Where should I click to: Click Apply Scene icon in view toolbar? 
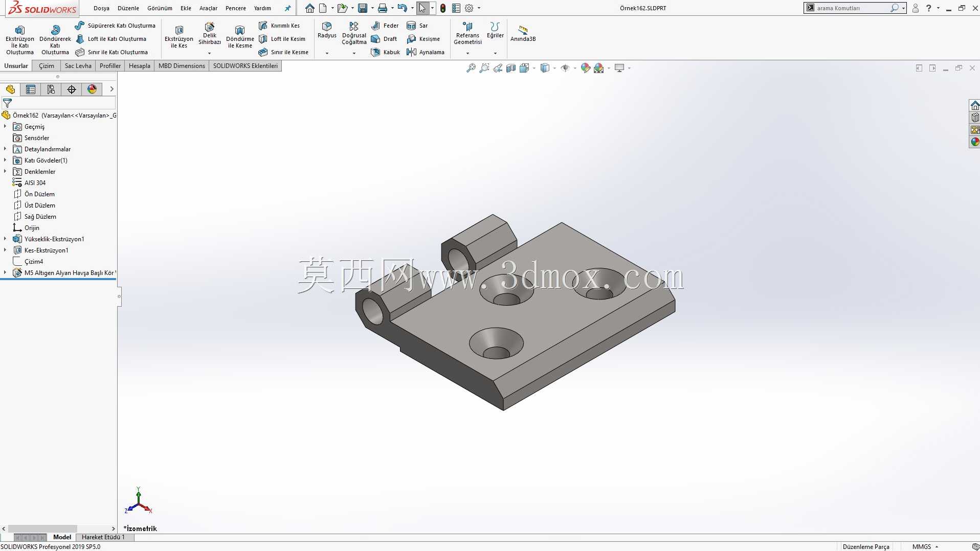599,68
